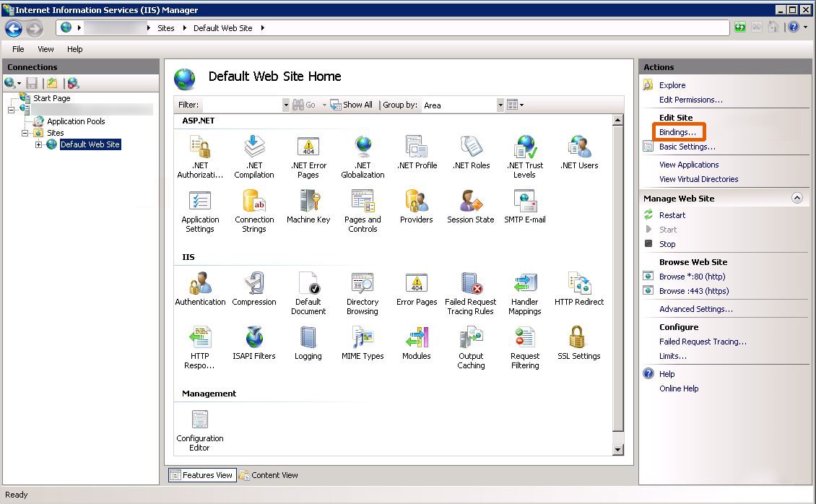
Task: Open the Connection Strings icon
Action: (x=254, y=201)
